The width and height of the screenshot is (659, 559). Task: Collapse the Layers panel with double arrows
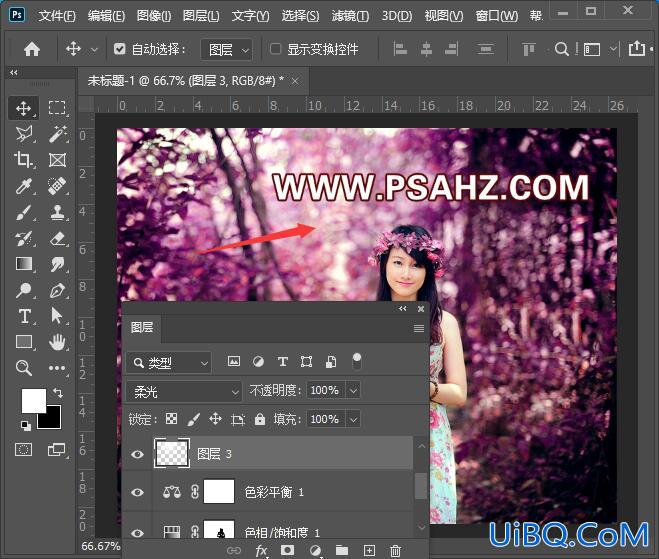(403, 309)
